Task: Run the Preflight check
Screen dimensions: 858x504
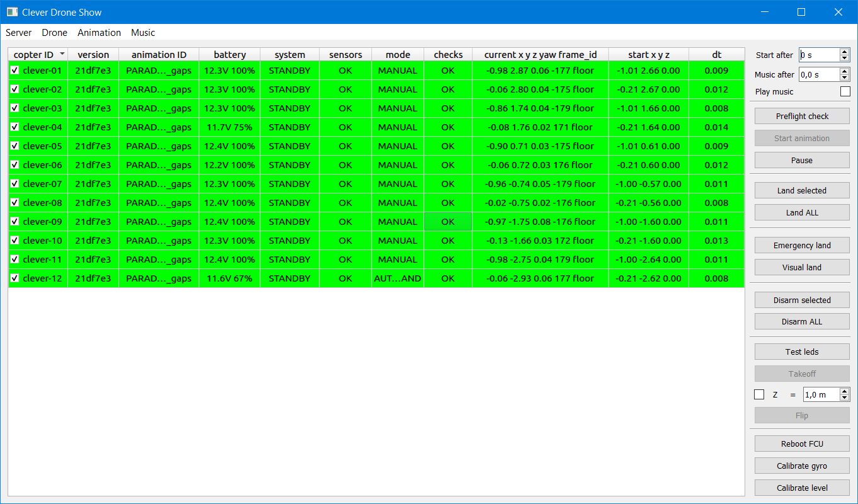Action: tap(802, 116)
